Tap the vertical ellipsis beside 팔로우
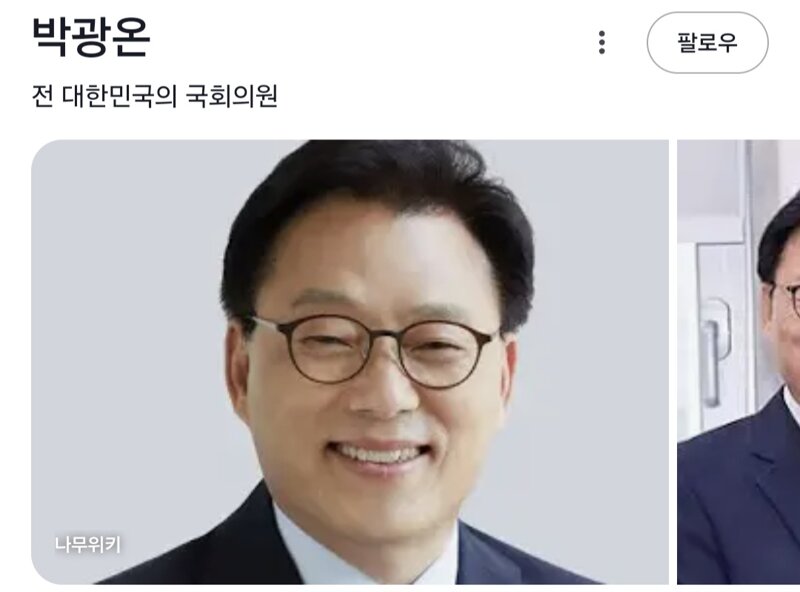Screen dimensions: 800x592 [602, 42]
